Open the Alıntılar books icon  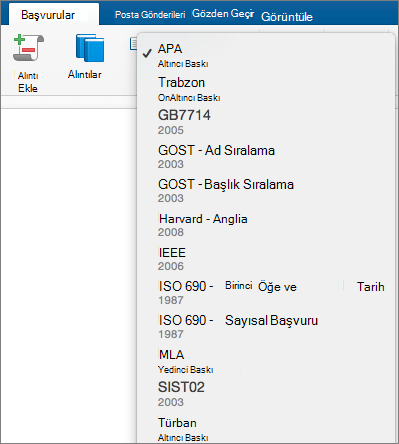[90, 48]
